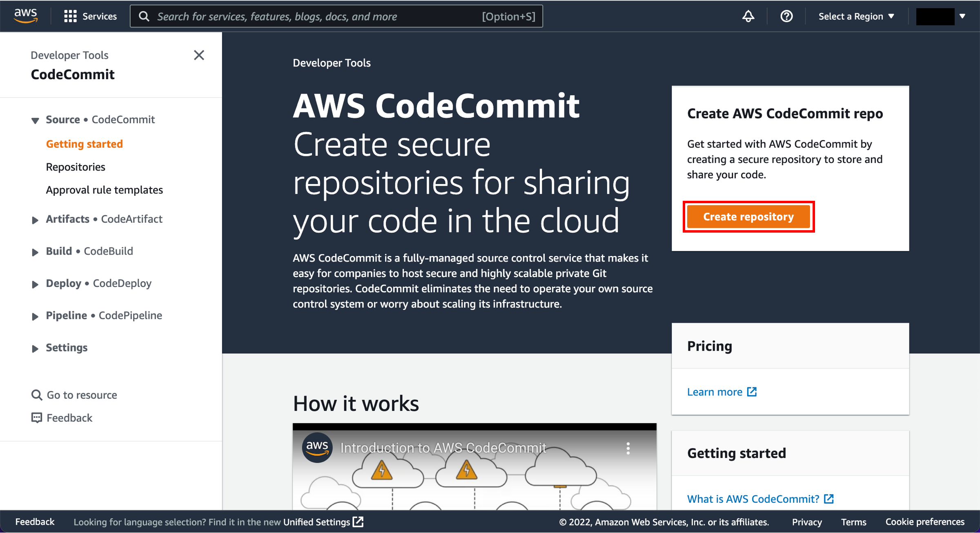
Task: Click Feedback in the bottom footer bar
Action: (35, 522)
